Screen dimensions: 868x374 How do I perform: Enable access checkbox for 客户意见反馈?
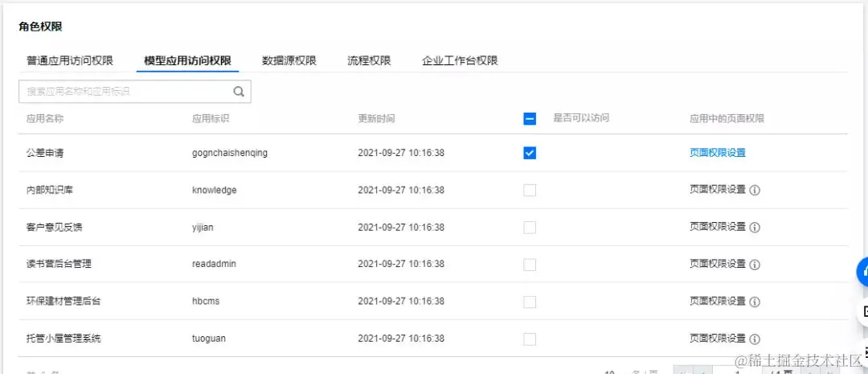coord(530,227)
